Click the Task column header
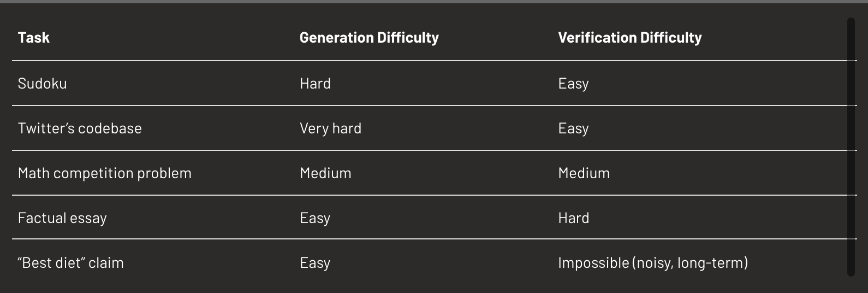868x293 pixels. 34,38
